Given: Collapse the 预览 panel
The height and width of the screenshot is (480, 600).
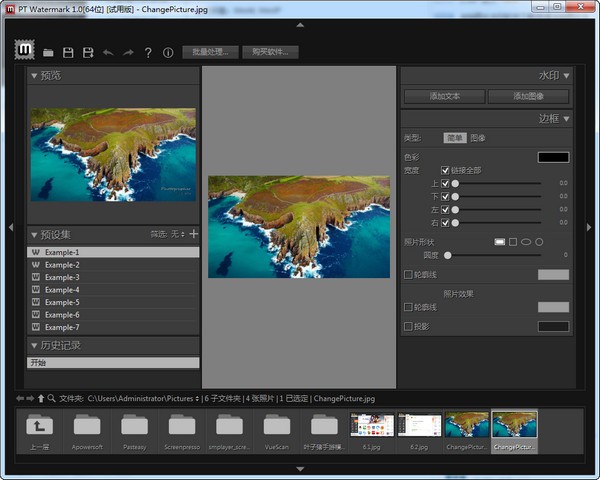Looking at the screenshot, I should click(x=34, y=76).
